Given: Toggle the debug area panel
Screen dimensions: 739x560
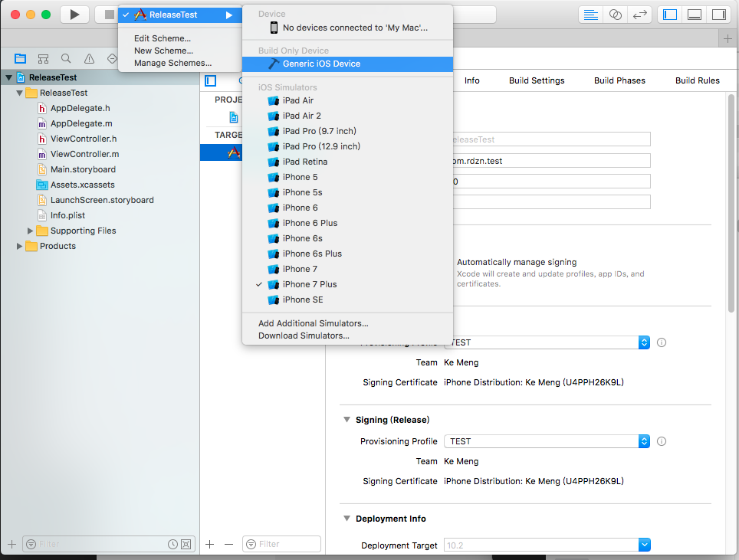Looking at the screenshot, I should [x=695, y=15].
